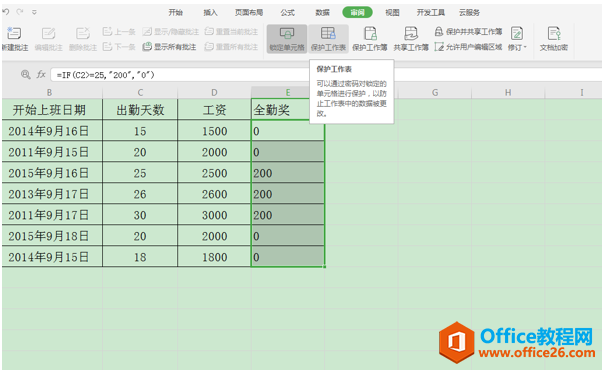This screenshot has width=602, height=370.
Task: Select column H header
Action: pos(508,92)
